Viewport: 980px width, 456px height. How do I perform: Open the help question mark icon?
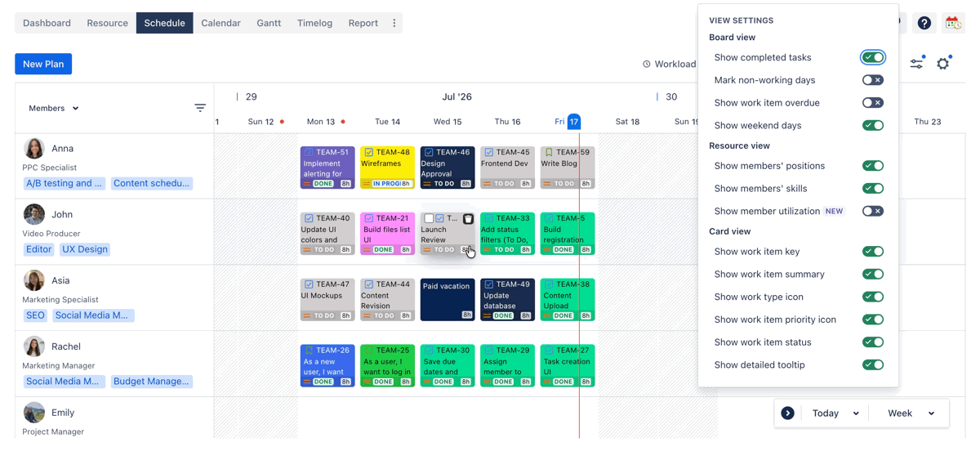[x=924, y=23]
